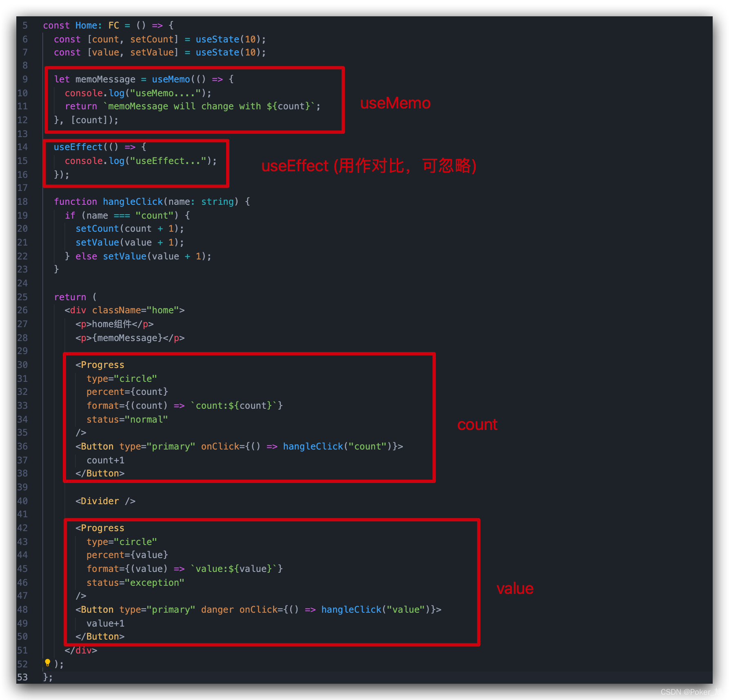Click line number 5 in the gutter
Screen dimensions: 729x700
click(25, 25)
